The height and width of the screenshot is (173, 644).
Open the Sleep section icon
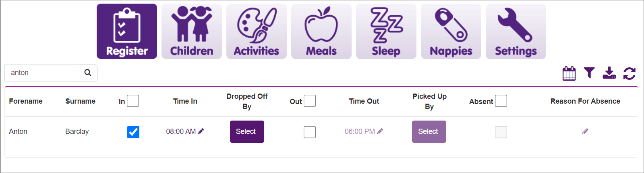386,31
